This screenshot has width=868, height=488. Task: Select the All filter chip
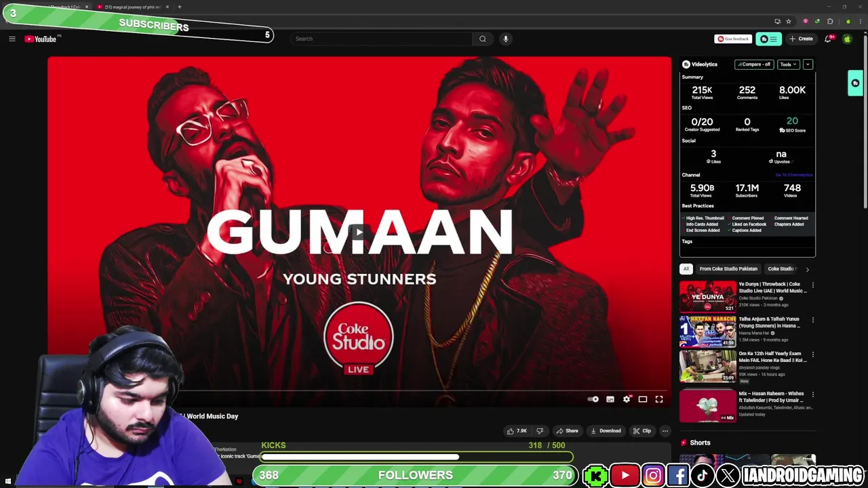686,269
